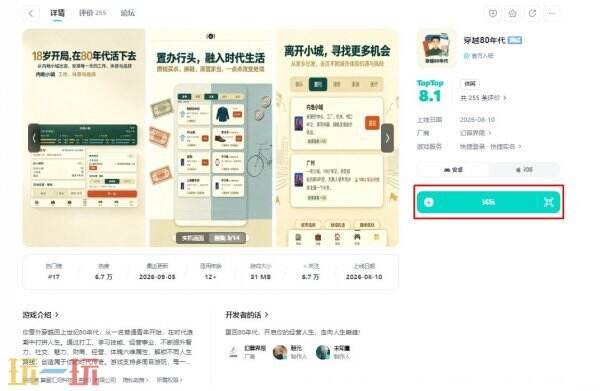The width and height of the screenshot is (600, 391).
Task: Open the 厂商 publisher link 幻算界限
Action: (x=475, y=133)
